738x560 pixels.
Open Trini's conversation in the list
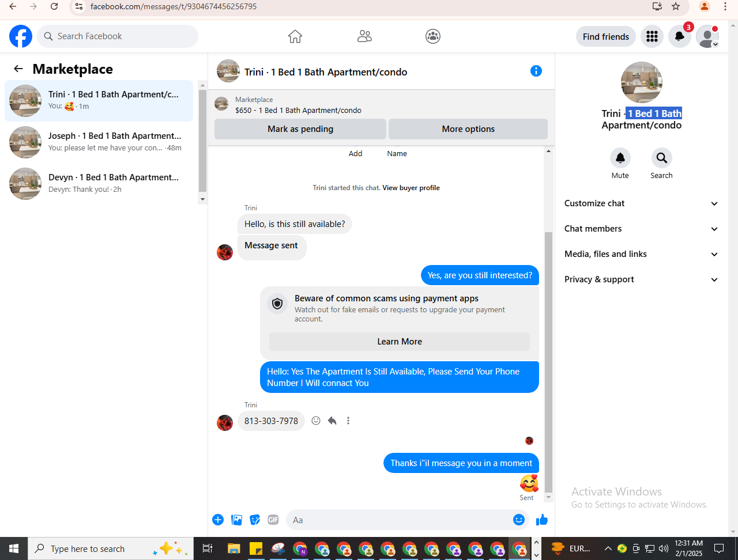[99, 101]
